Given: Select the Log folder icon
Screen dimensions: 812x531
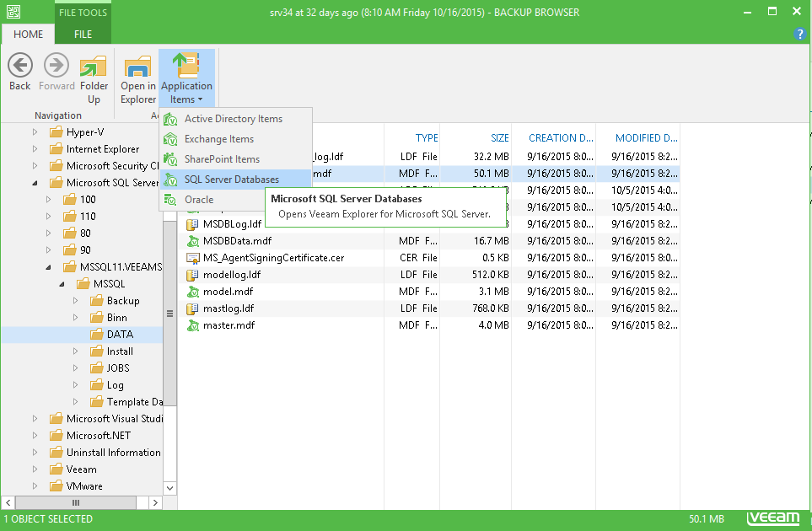Looking at the screenshot, I should (x=96, y=384).
